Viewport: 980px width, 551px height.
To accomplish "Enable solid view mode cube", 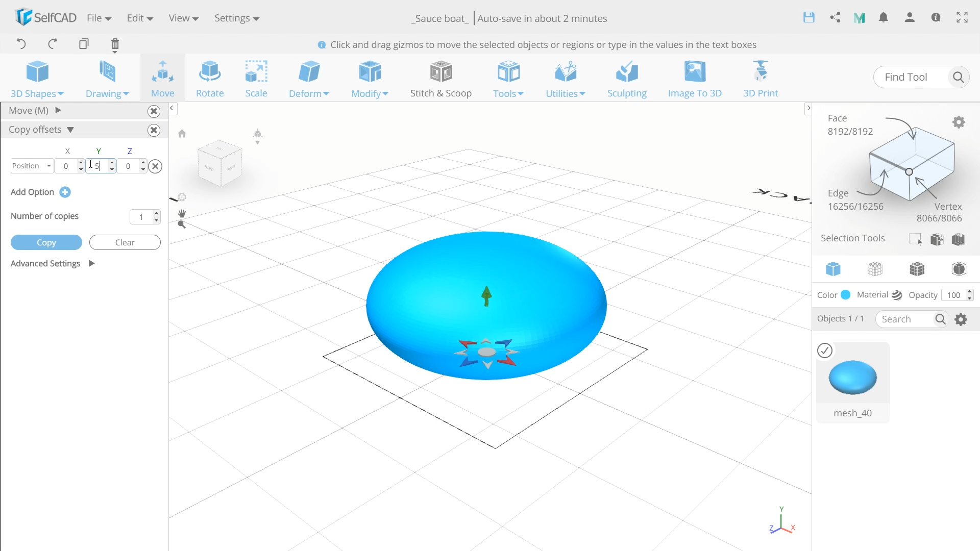I will (x=833, y=269).
